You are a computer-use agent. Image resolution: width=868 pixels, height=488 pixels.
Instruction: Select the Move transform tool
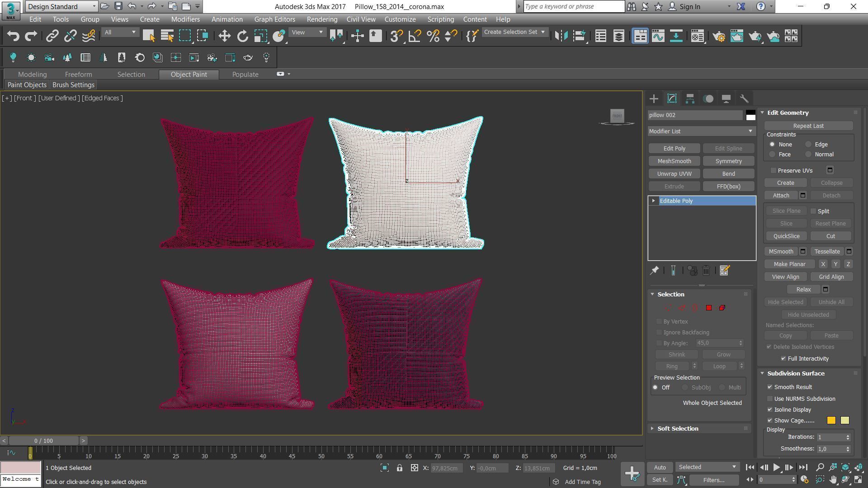[x=224, y=36]
